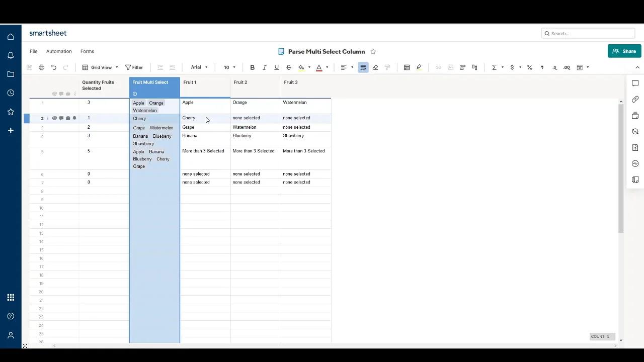The height and width of the screenshot is (362, 644).
Task: Click the Search field at top right
Action: (588, 33)
